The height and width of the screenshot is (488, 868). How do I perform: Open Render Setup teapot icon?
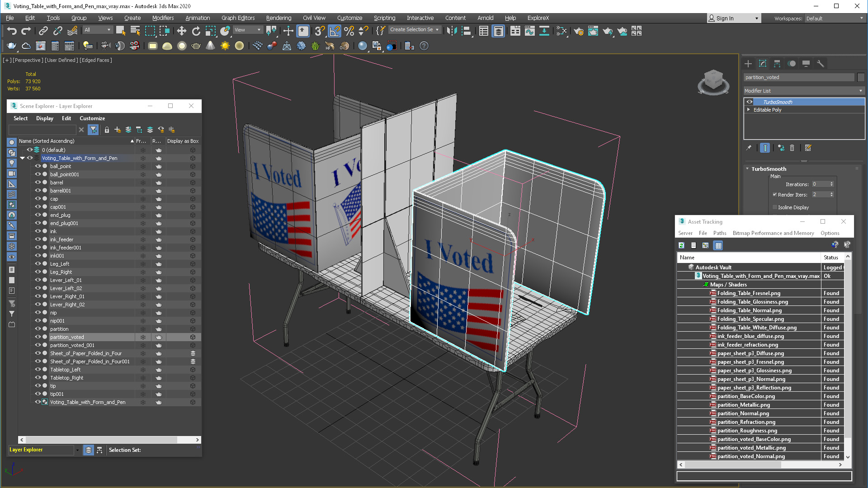[x=579, y=31]
